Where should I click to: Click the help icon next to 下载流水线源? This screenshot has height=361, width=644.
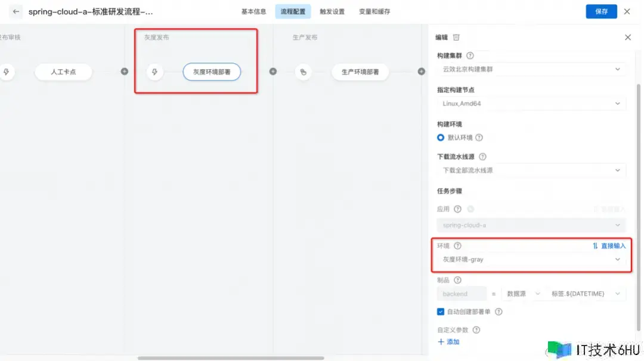pyautogui.click(x=482, y=157)
